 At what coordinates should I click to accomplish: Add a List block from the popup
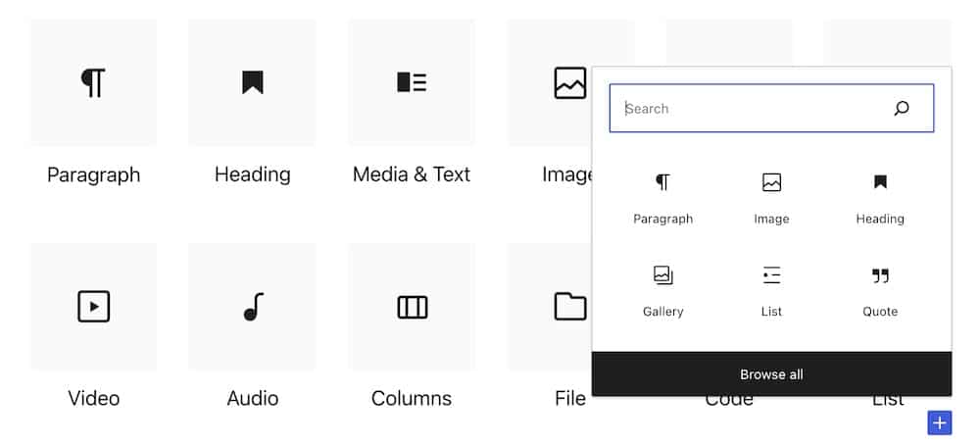771,291
